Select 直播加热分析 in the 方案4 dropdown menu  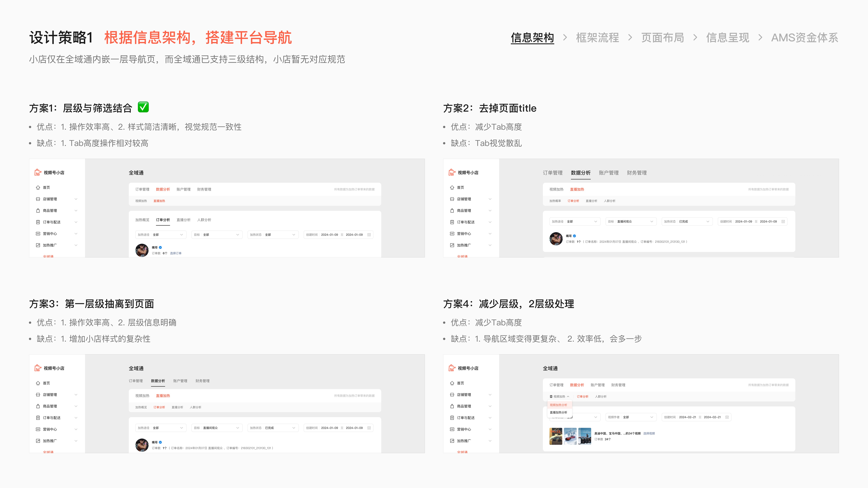[558, 413]
